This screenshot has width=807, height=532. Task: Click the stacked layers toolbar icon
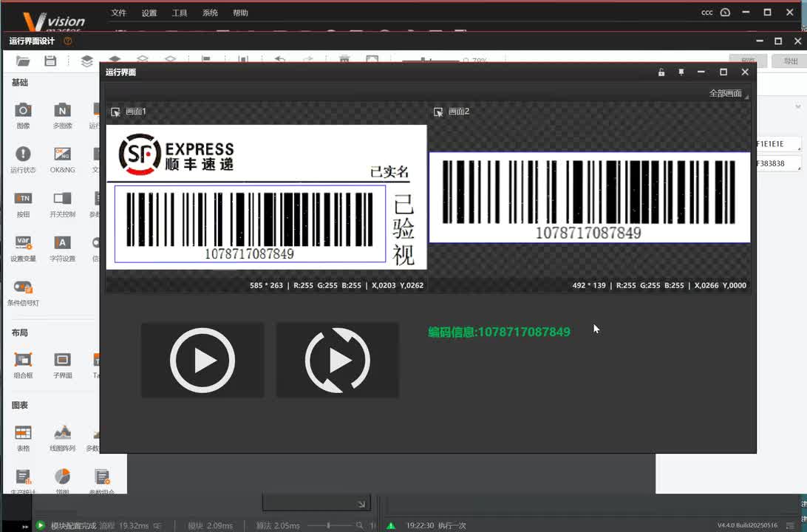(x=87, y=61)
